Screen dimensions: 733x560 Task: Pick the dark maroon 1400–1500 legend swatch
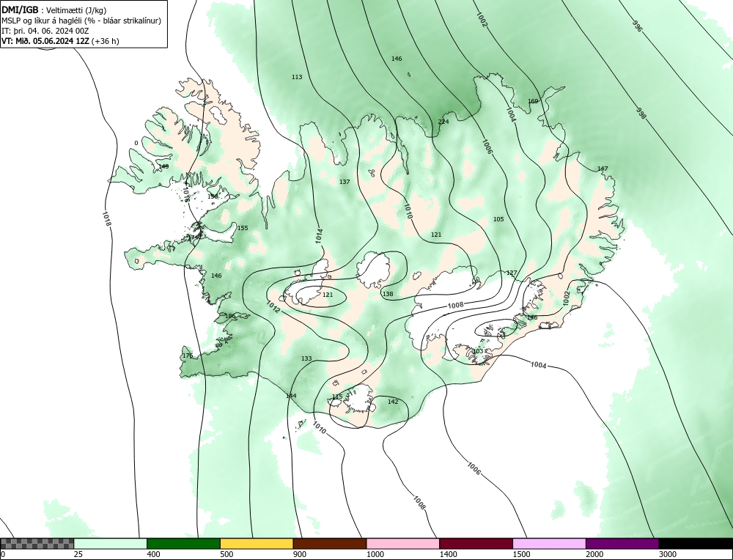(476, 544)
